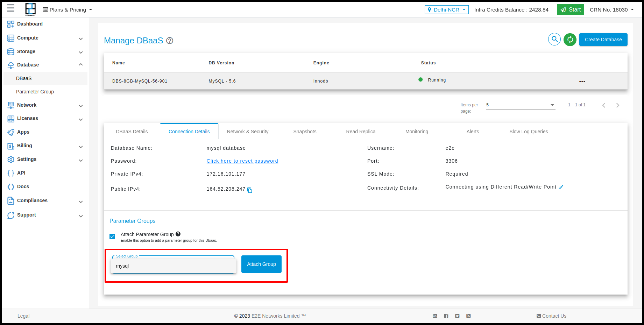The width and height of the screenshot is (644, 325).
Task: Open CRN No. 18030 account dropdown
Action: [612, 9]
